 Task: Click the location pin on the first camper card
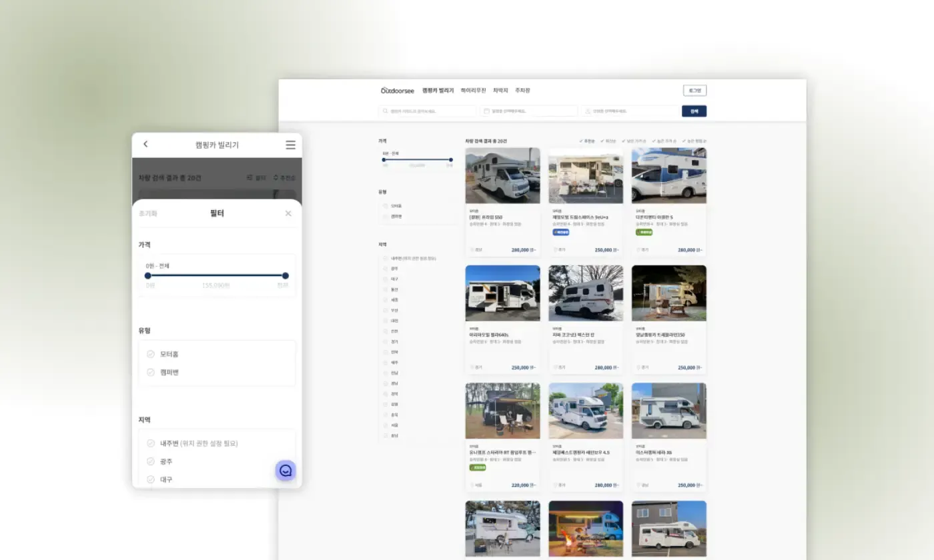pyautogui.click(x=472, y=250)
